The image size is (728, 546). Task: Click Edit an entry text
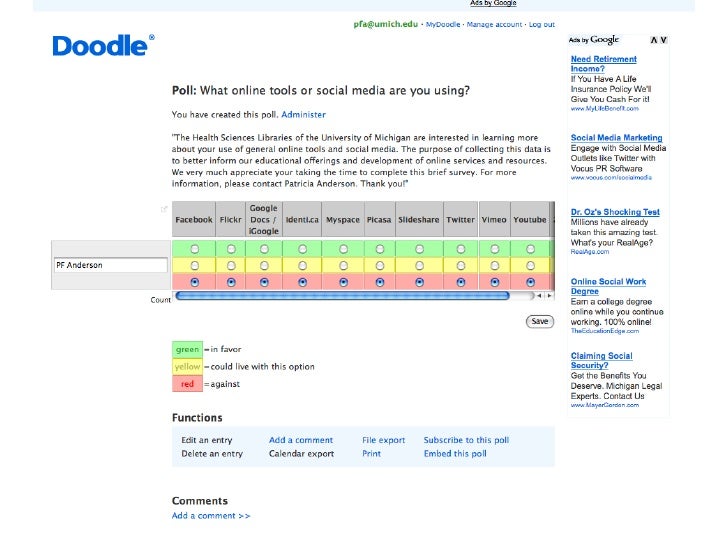[207, 440]
